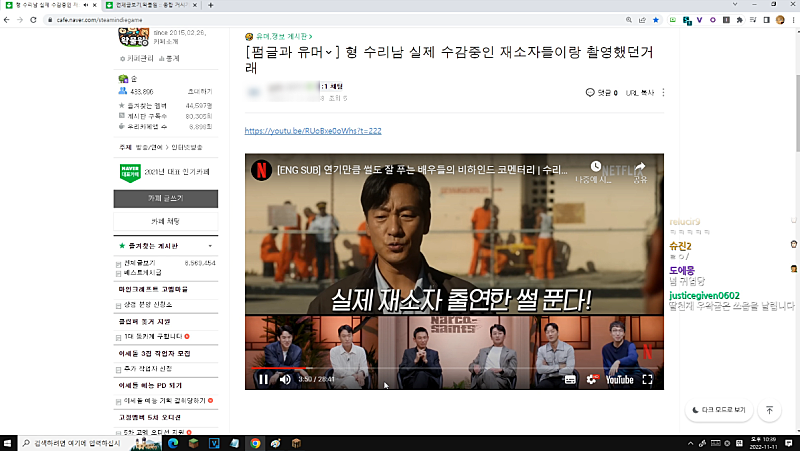This screenshot has width=800, height=451.
Task: Pause the YouTube video
Action: [x=263, y=379]
